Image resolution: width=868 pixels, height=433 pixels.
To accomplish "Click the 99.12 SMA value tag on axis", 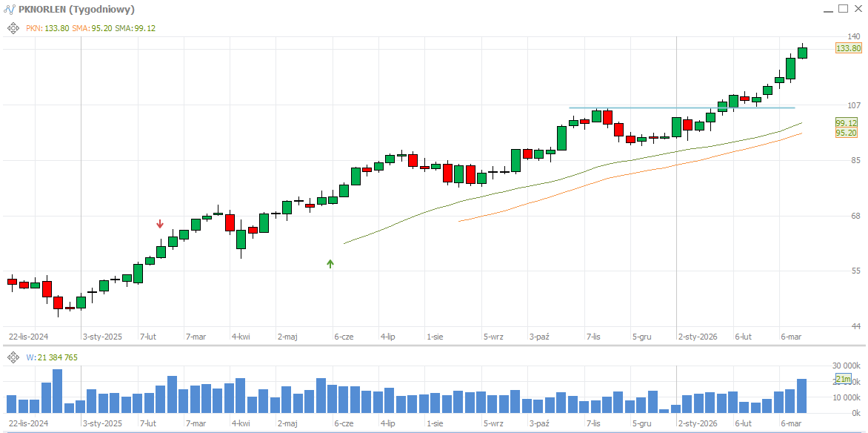I will pos(847,123).
